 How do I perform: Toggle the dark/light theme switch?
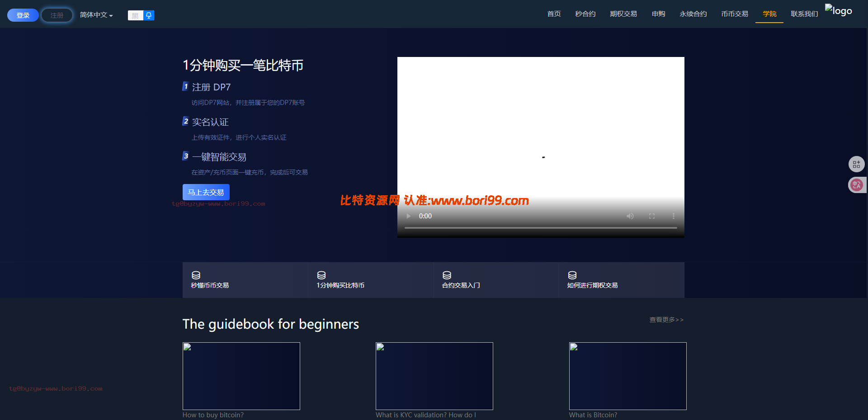(141, 15)
